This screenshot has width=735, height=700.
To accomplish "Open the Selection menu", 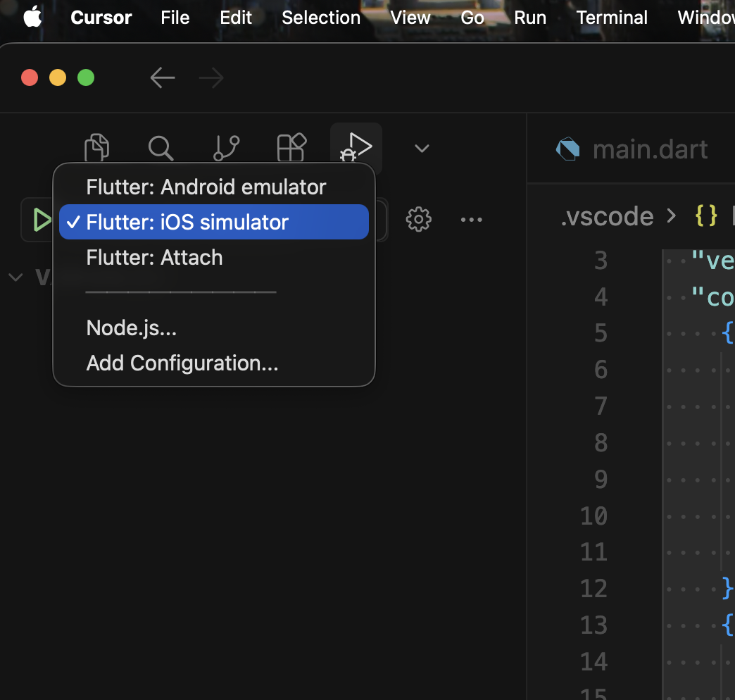I will click(321, 18).
